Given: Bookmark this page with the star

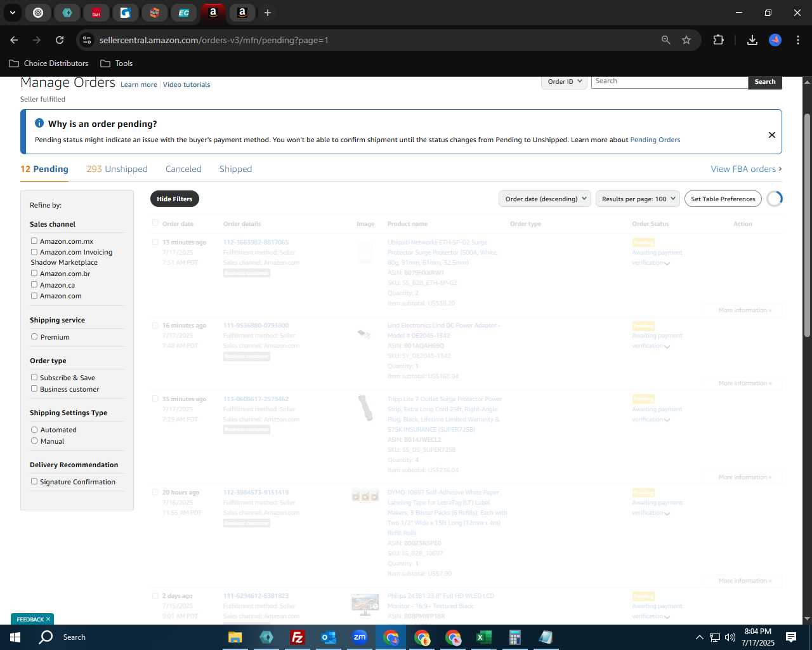Looking at the screenshot, I should click(686, 40).
